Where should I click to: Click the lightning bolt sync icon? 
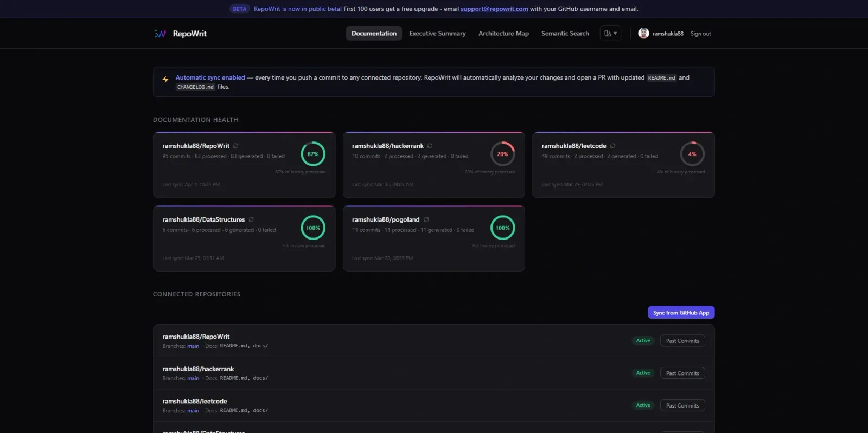(x=165, y=80)
